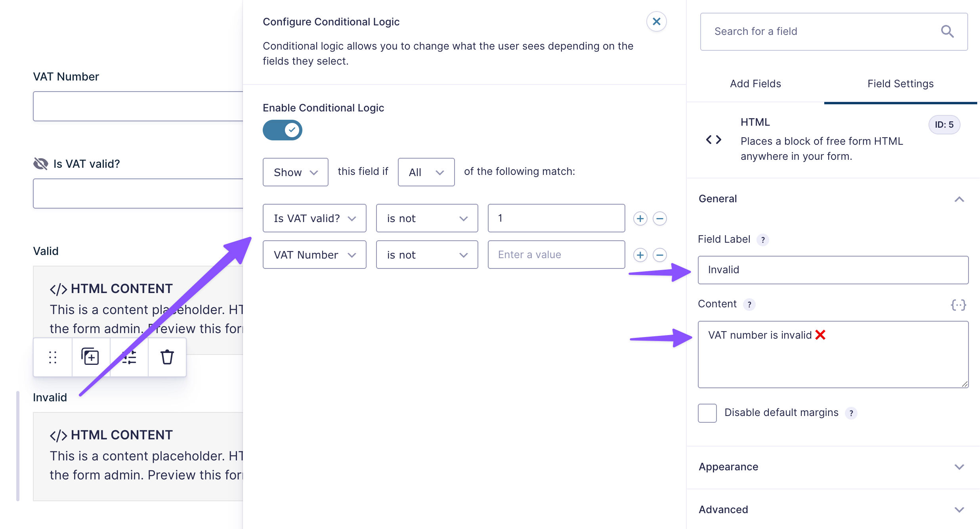Click the search magnifier icon
980x529 pixels.
tap(947, 31)
